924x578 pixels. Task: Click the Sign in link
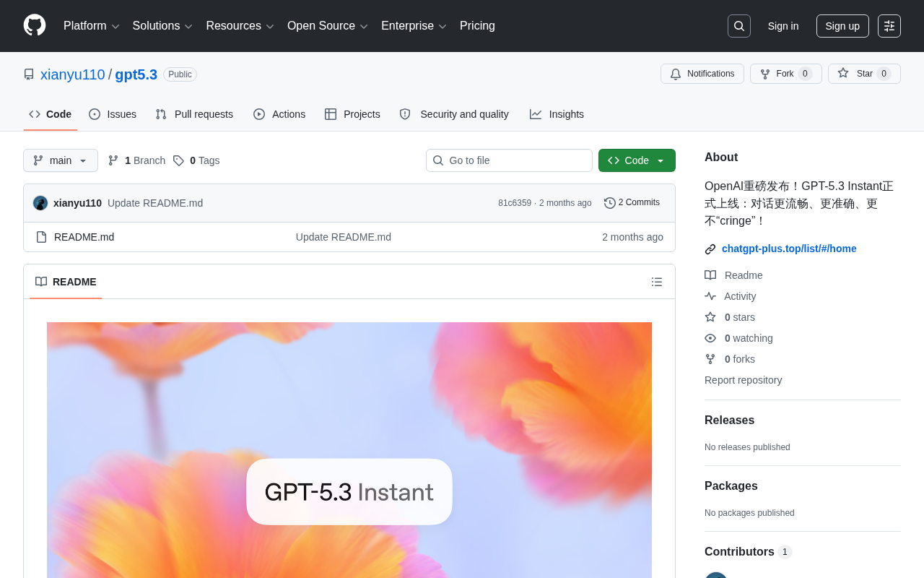tap(783, 26)
